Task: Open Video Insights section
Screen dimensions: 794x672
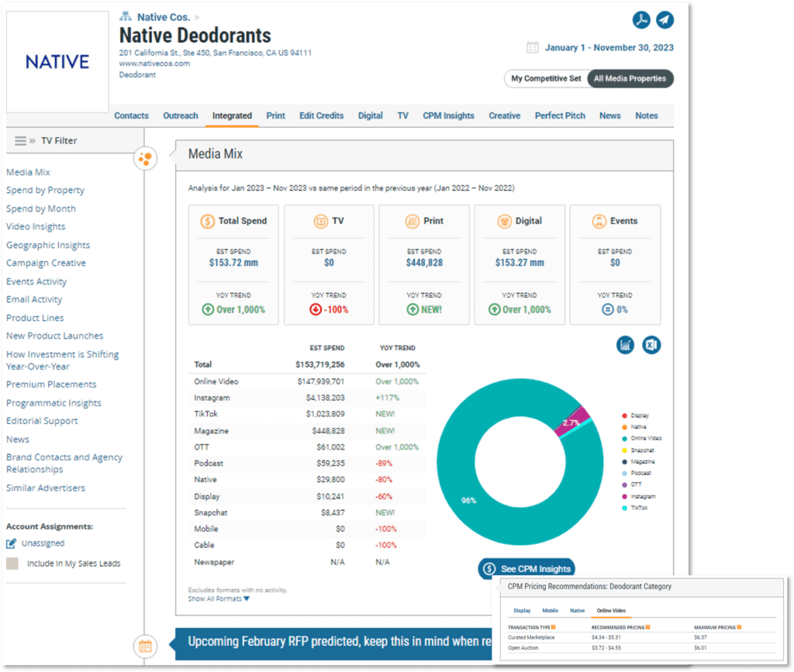Action: tap(36, 226)
